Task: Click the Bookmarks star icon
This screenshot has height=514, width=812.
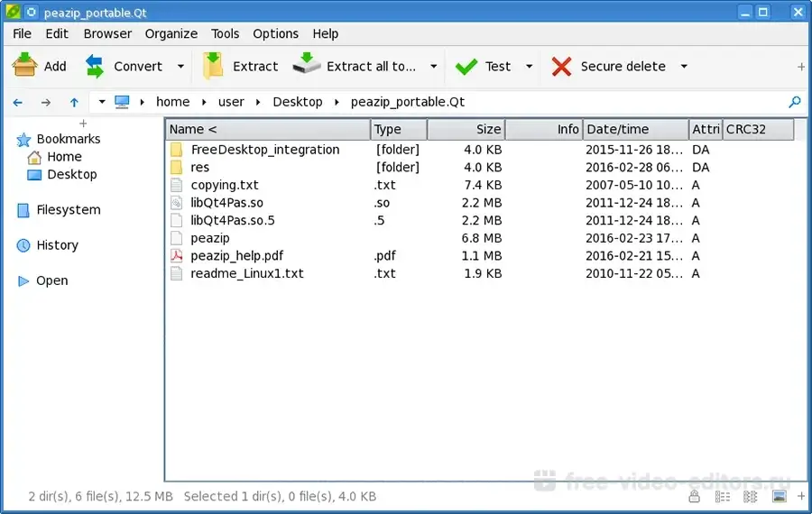Action: [23, 140]
